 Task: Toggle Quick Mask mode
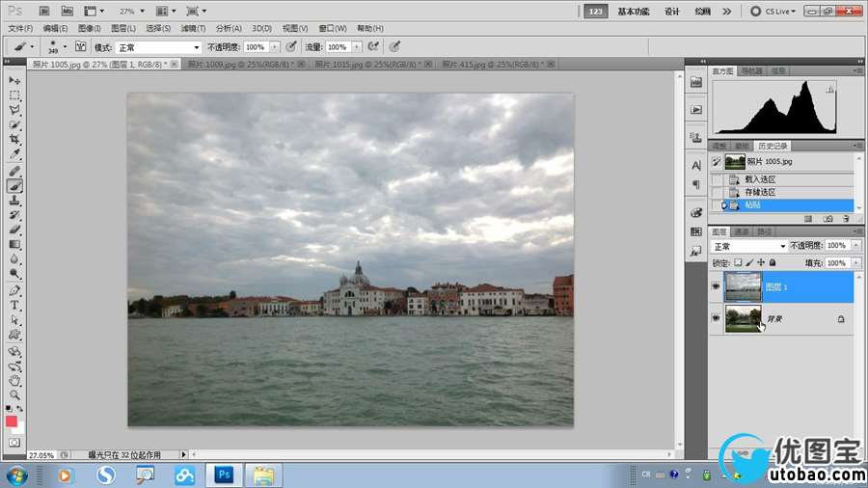coord(14,443)
